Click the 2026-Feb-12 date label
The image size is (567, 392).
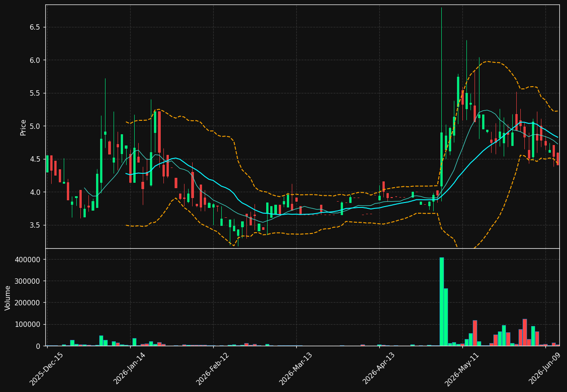coord(213,369)
